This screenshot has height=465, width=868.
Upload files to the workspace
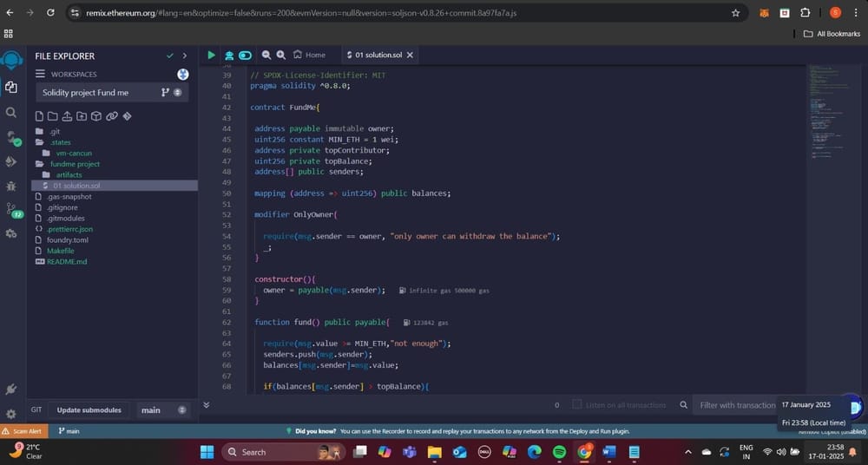click(67, 116)
